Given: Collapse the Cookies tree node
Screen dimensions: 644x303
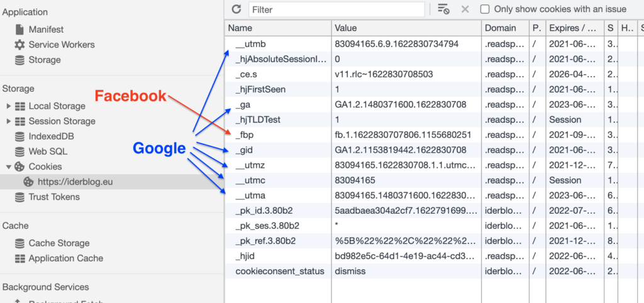Looking at the screenshot, I should [9, 167].
